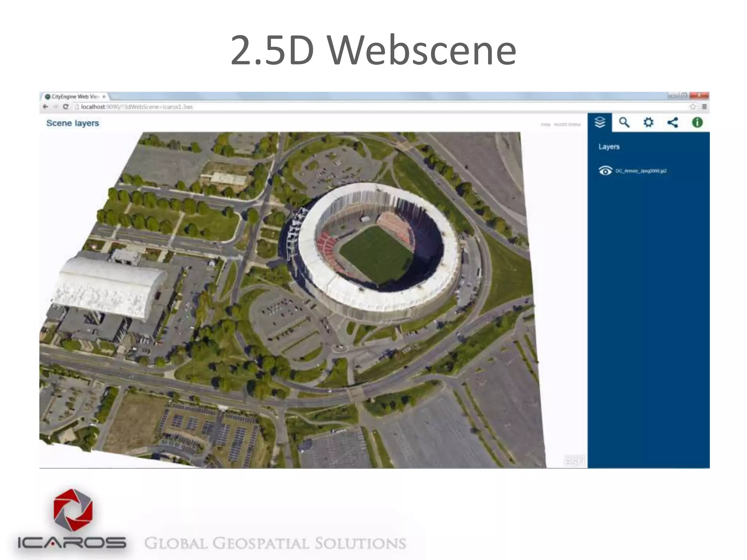The height and width of the screenshot is (560, 747).
Task: Click the browser back arrow
Action: [45, 107]
